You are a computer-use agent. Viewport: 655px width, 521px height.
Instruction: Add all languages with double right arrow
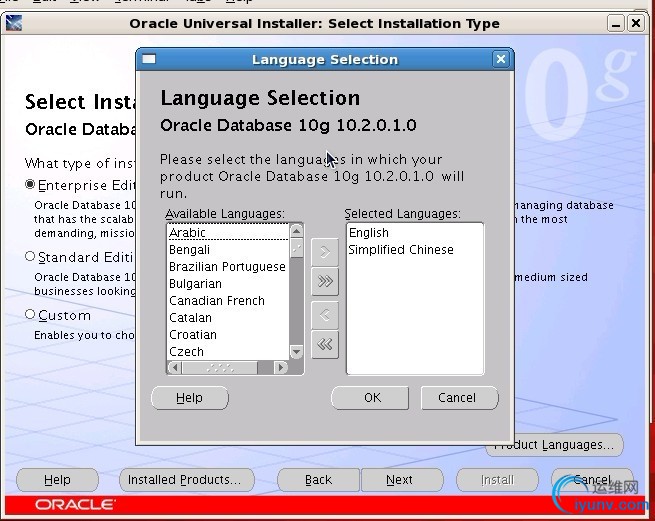325,281
